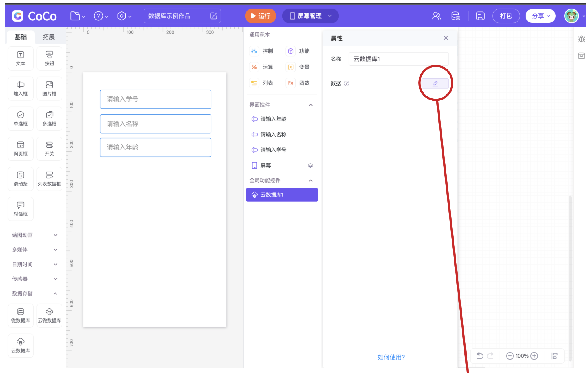Select the 列表数据框 widget
588x373 pixels.
49,178
